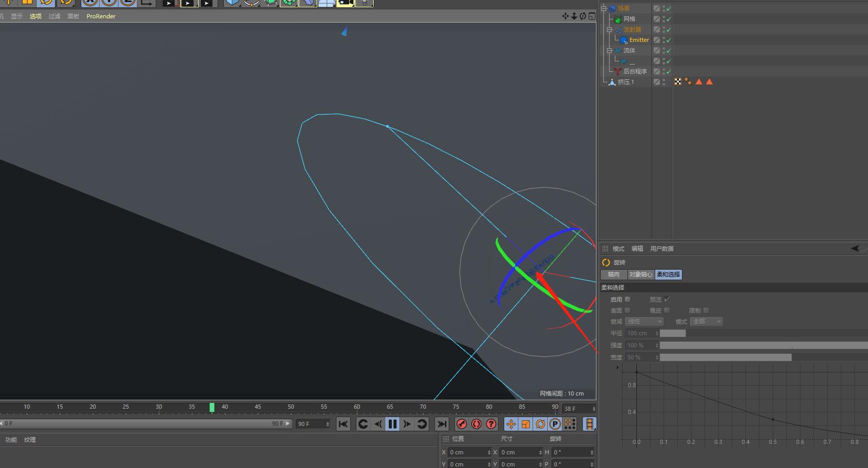Toggle the green enable checkmark for 后台程序

point(668,71)
